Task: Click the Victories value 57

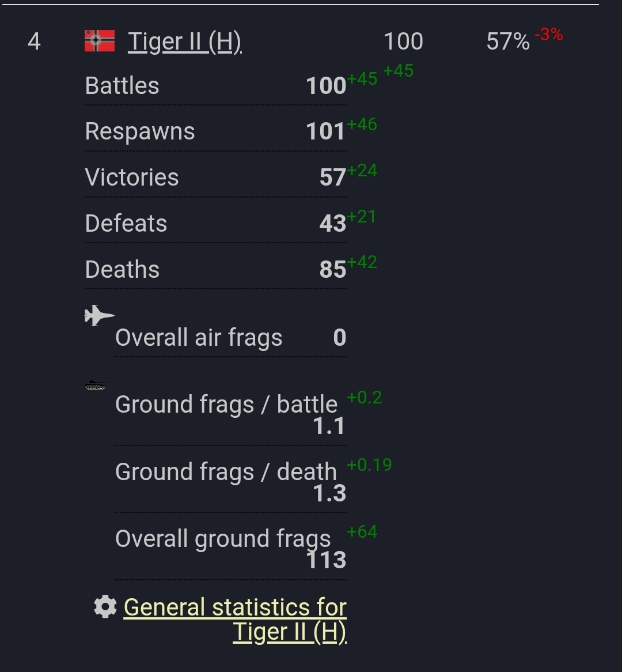Action: pyautogui.click(x=333, y=178)
